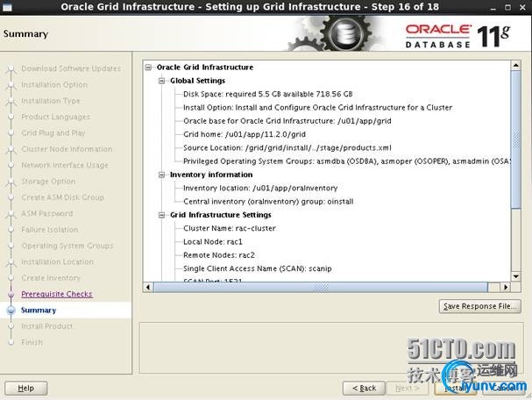Image resolution: width=532 pixels, height=400 pixels.
Task: Select the Grid Plug and Play step
Action: 53,133
